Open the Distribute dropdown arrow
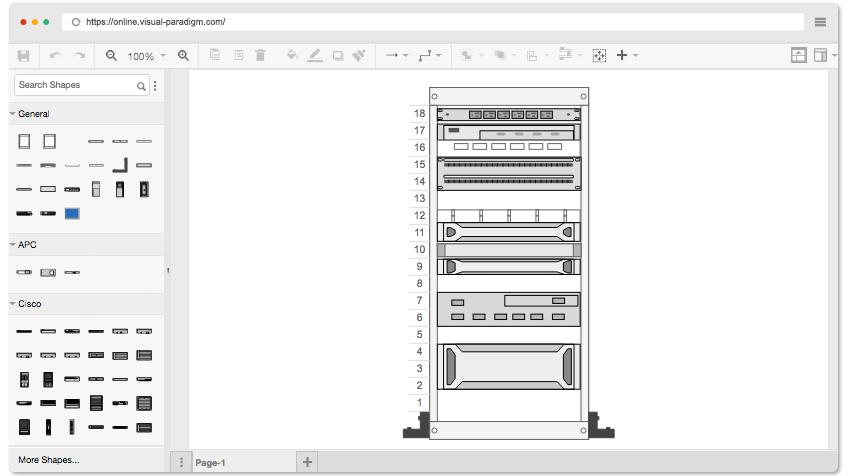Viewport: 848px width, 476px height. tap(580, 55)
